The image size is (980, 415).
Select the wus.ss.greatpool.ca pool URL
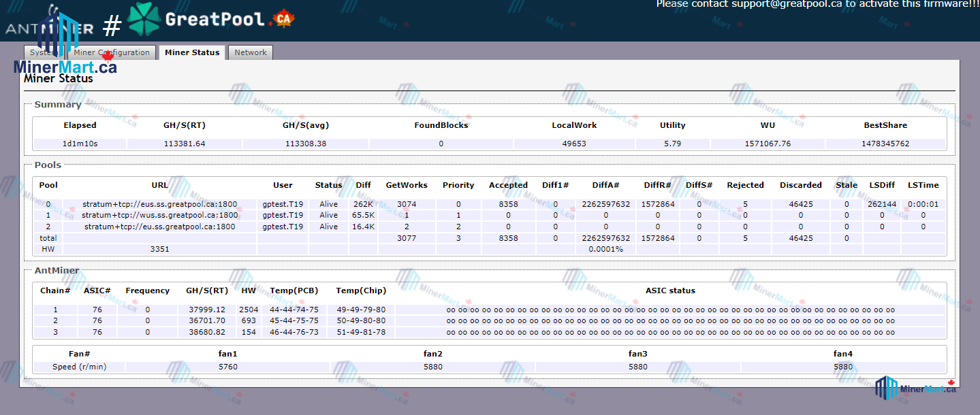click(x=160, y=216)
